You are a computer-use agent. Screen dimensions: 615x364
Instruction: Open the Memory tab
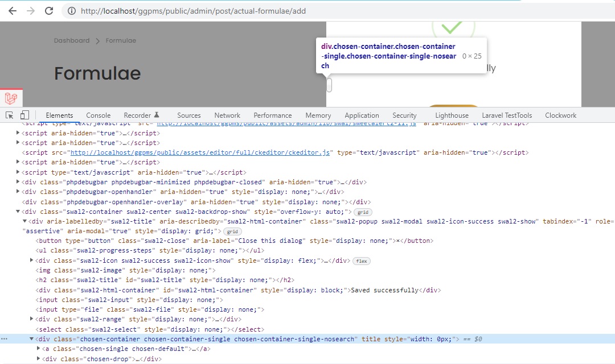click(318, 115)
